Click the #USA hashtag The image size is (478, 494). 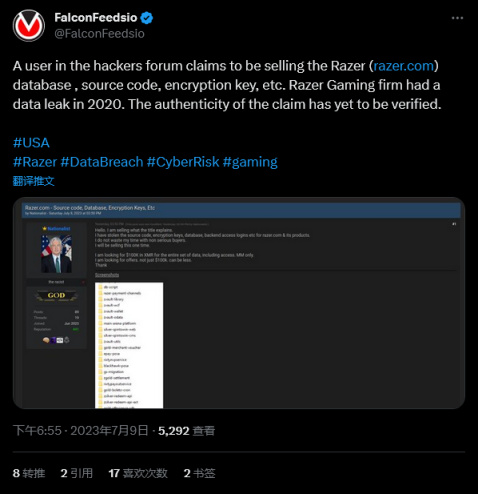(x=31, y=143)
